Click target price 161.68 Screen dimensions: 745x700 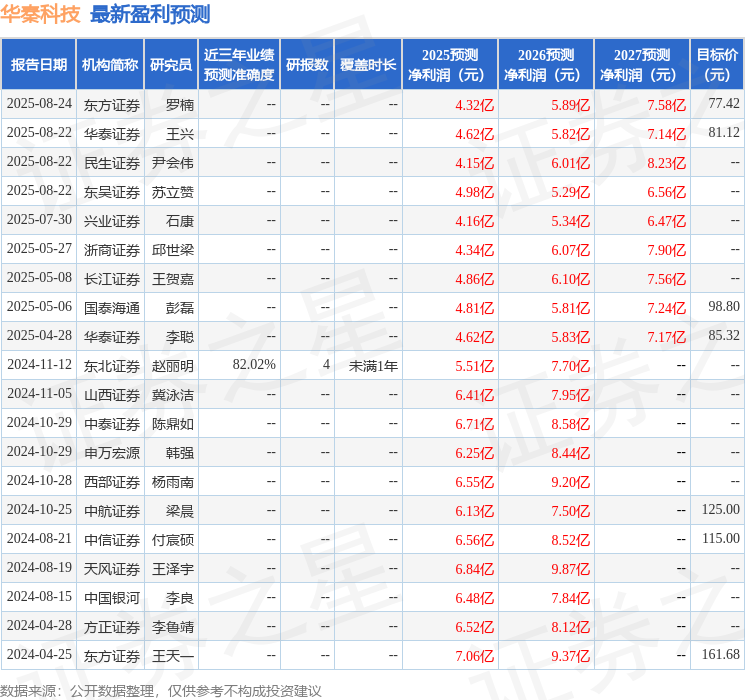click(721, 654)
